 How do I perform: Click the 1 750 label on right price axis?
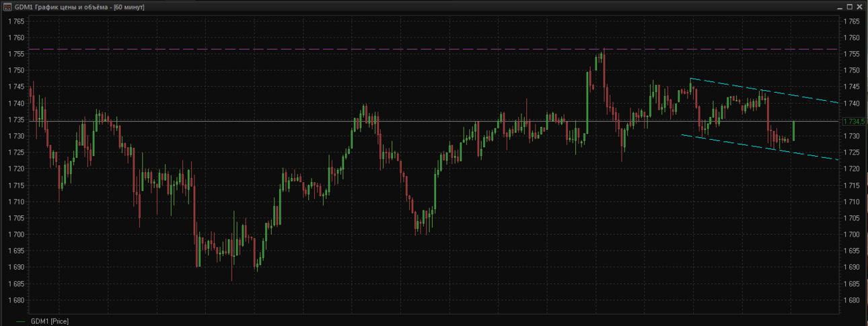(x=853, y=71)
